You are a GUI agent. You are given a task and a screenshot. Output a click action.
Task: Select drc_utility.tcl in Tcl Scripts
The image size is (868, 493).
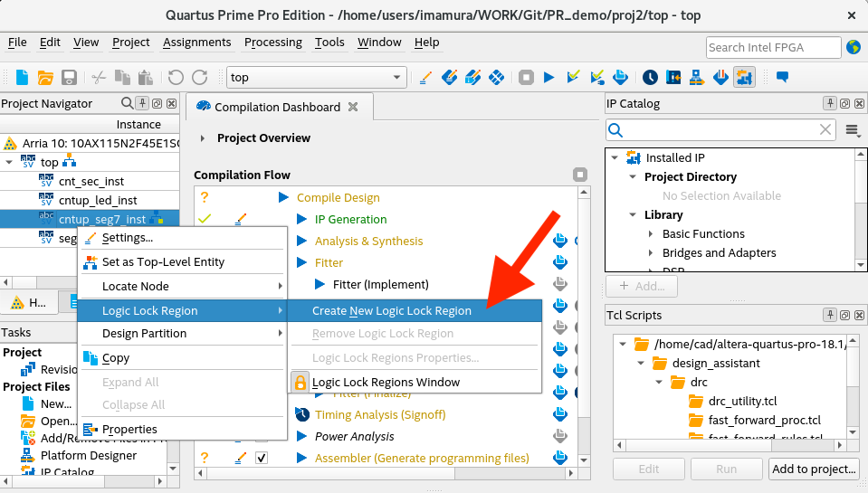[x=742, y=401]
